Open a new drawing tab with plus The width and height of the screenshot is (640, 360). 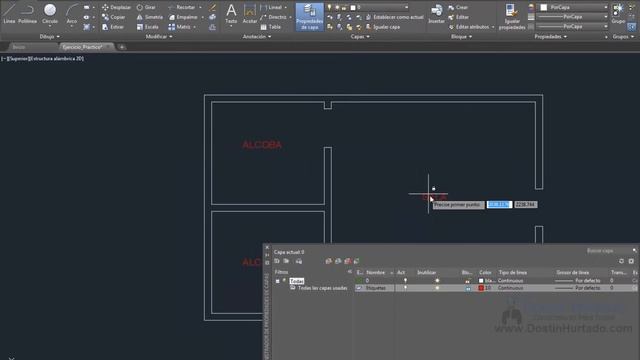[x=121, y=47]
